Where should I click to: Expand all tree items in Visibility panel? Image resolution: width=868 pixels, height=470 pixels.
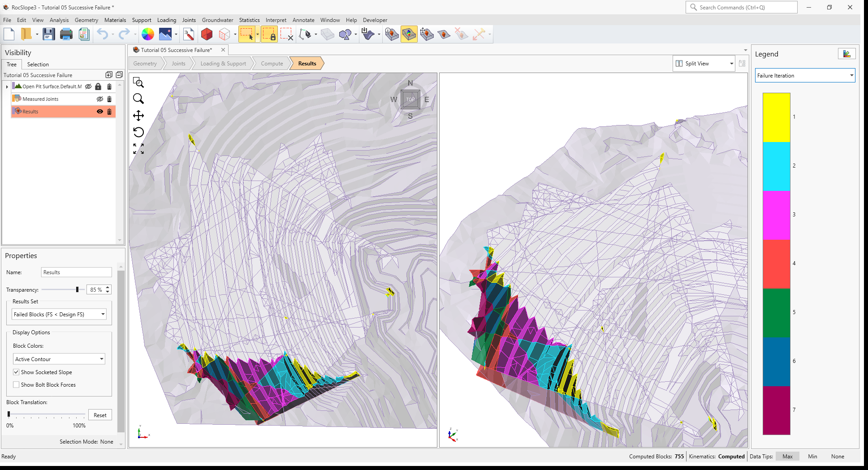(108, 75)
